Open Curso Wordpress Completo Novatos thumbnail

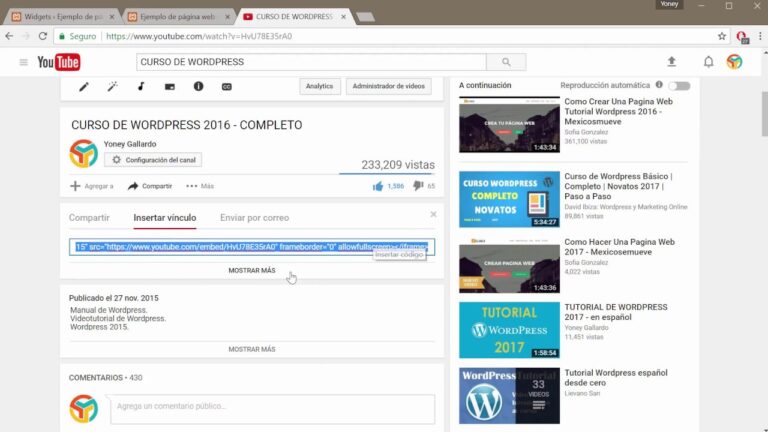509,199
